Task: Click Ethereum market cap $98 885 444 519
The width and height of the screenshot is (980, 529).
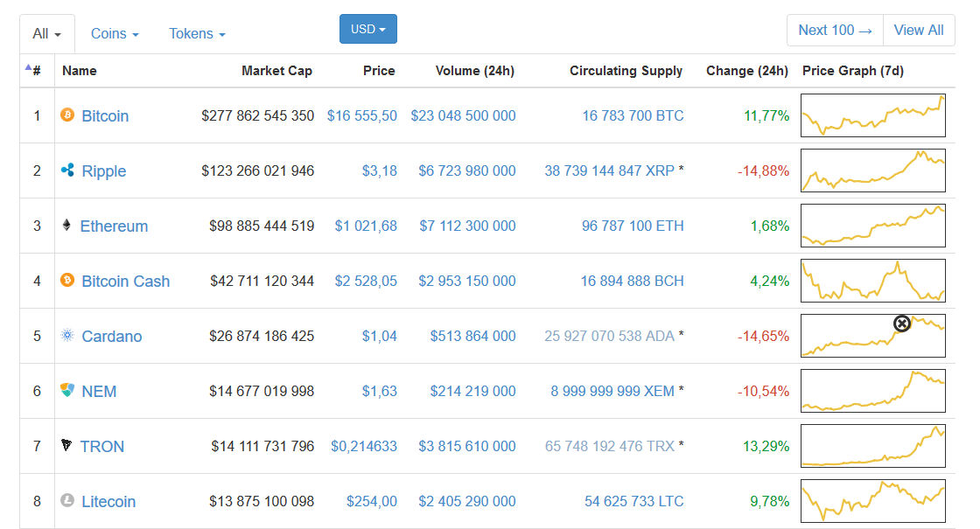Action: (x=262, y=226)
